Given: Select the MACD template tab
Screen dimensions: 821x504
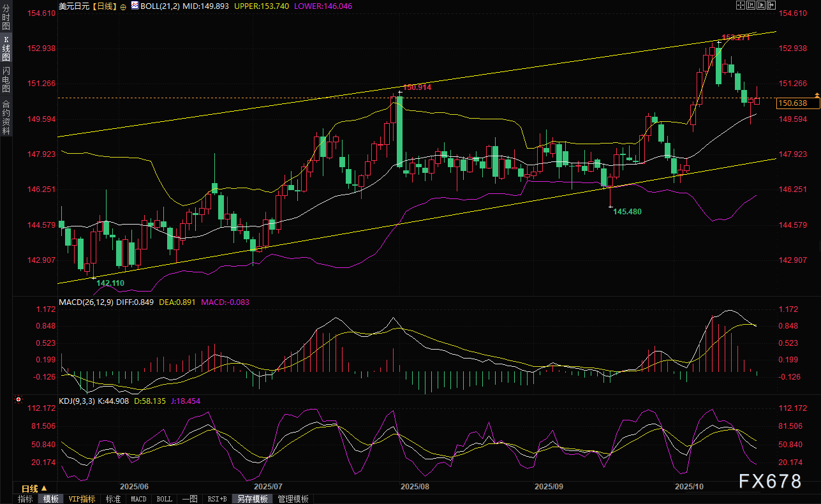Looking at the screenshot, I should click(x=139, y=499).
